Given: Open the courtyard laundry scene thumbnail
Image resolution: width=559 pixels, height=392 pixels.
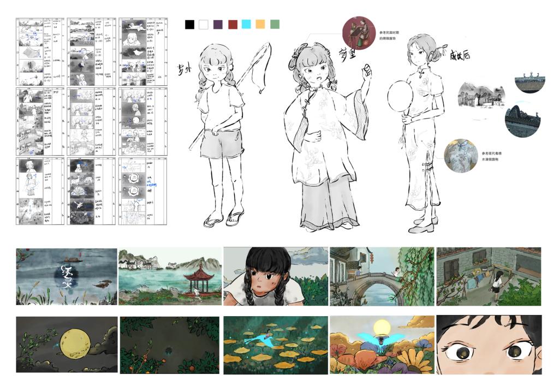Looking at the screenshot, I should [x=489, y=276].
